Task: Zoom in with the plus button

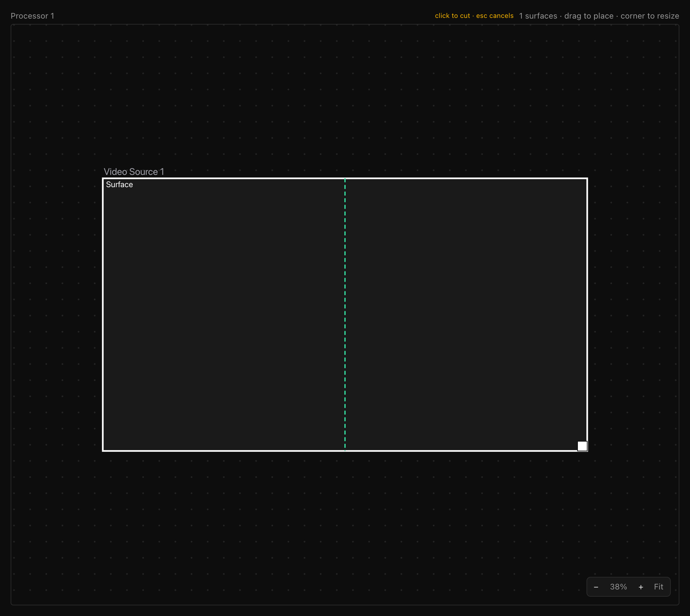Action: pyautogui.click(x=641, y=587)
